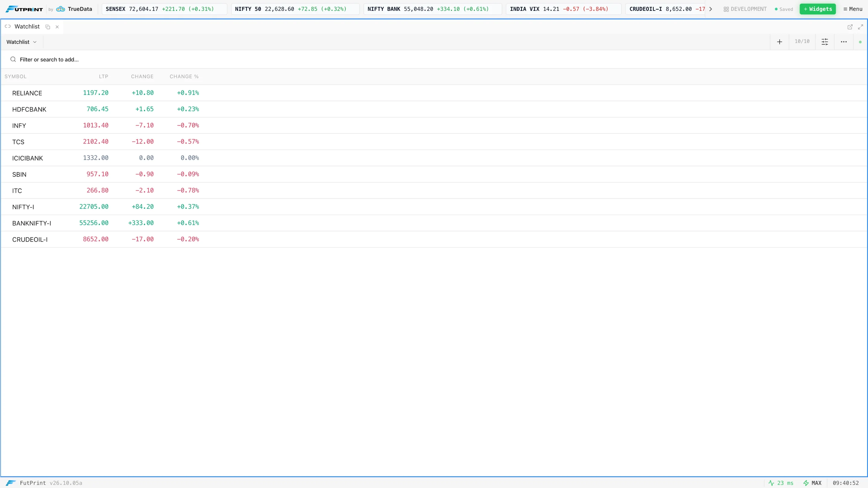The width and height of the screenshot is (868, 488).
Task: Select the ITC symbol
Action: [x=17, y=191]
